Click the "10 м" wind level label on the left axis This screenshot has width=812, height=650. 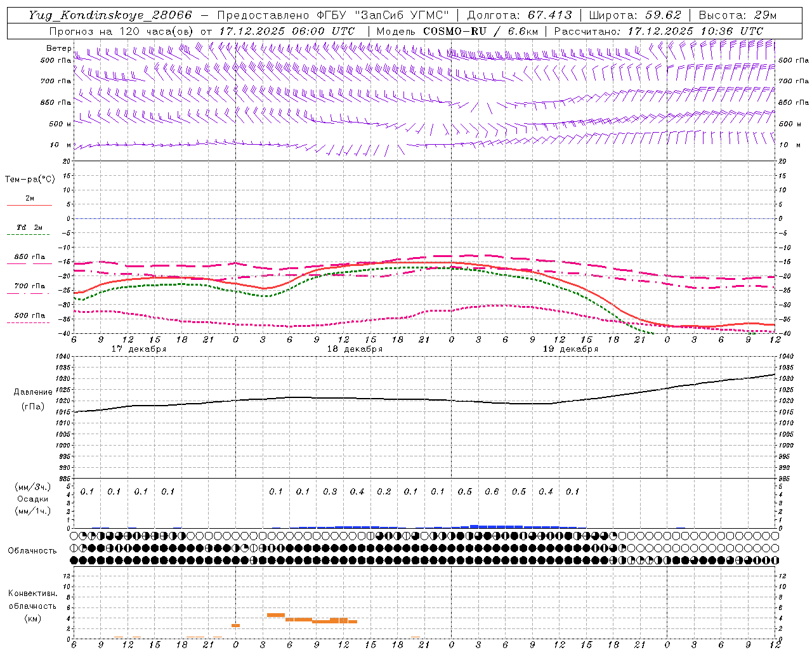pos(60,145)
